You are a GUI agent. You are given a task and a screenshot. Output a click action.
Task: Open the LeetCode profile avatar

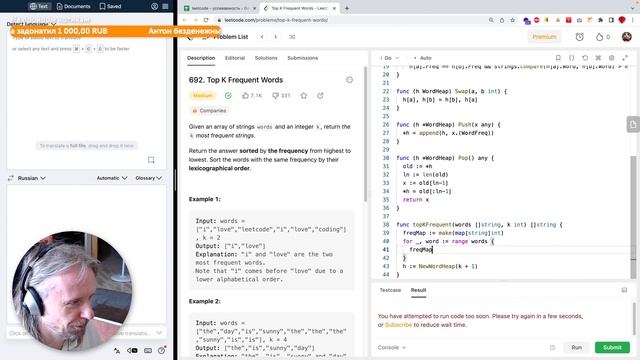627,37
